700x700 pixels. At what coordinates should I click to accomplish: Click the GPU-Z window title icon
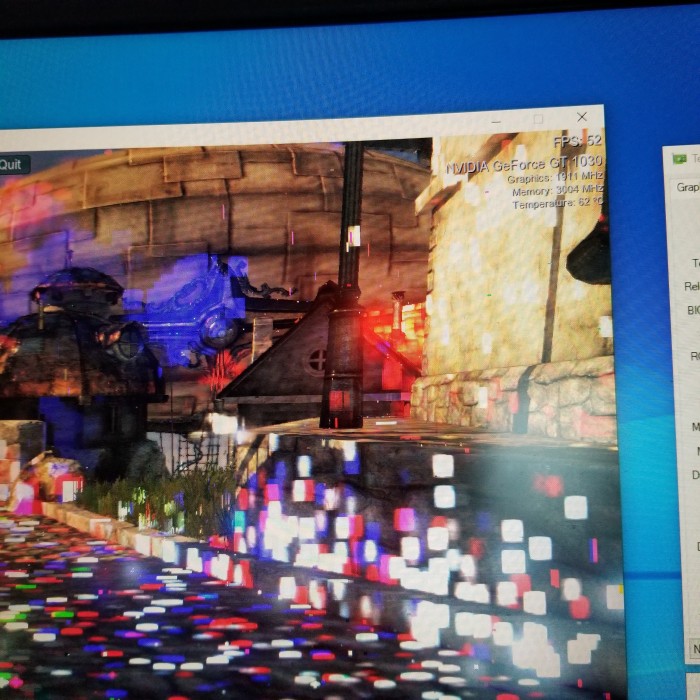click(679, 159)
